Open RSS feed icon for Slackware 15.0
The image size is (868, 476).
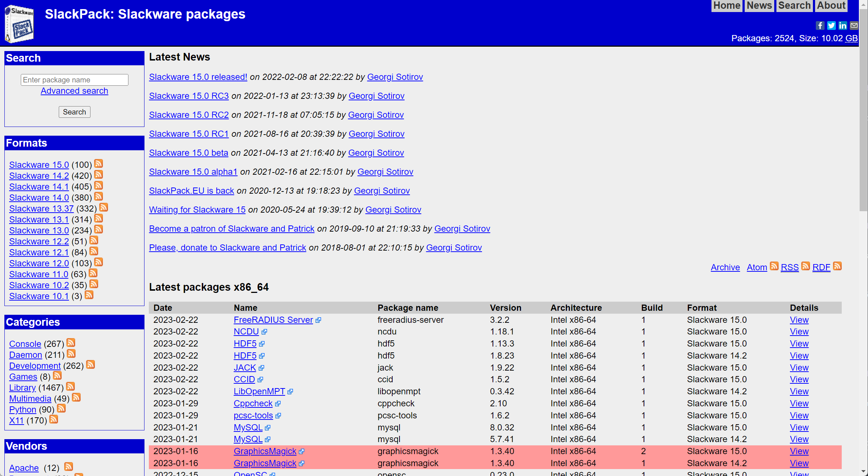[99, 163]
